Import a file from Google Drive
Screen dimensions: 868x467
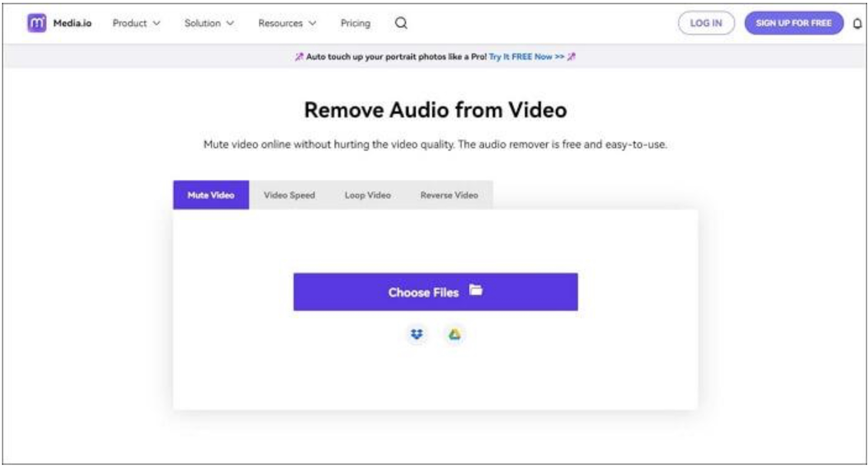click(x=454, y=334)
